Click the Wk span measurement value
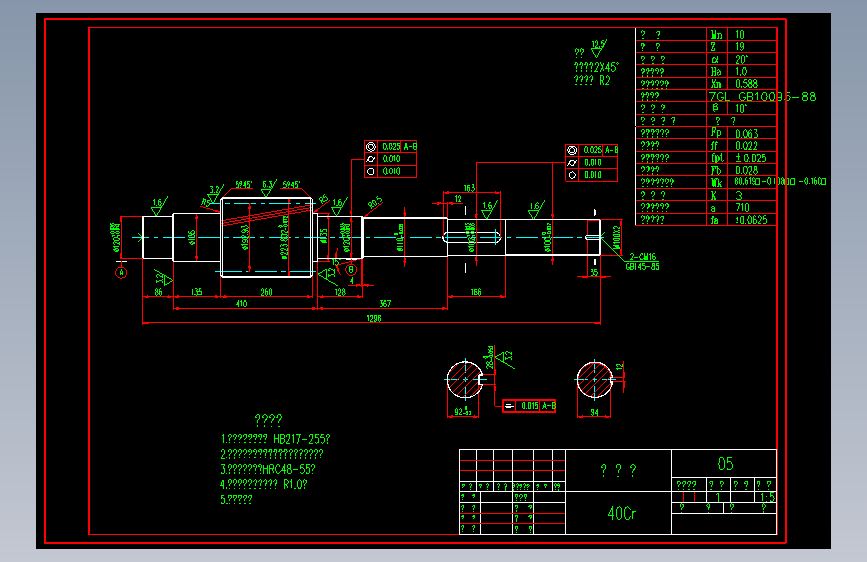 [x=780, y=181]
